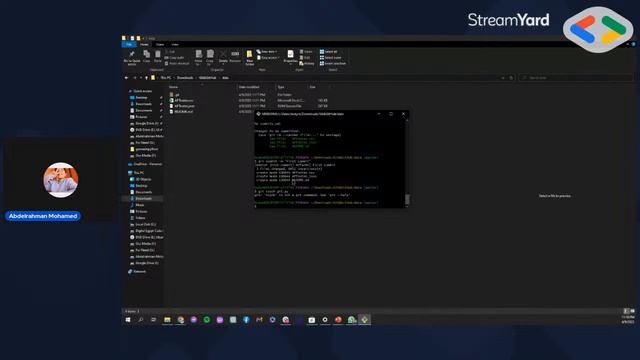
Task: Collapse the ribbon with the chevron
Action: tap(627, 44)
